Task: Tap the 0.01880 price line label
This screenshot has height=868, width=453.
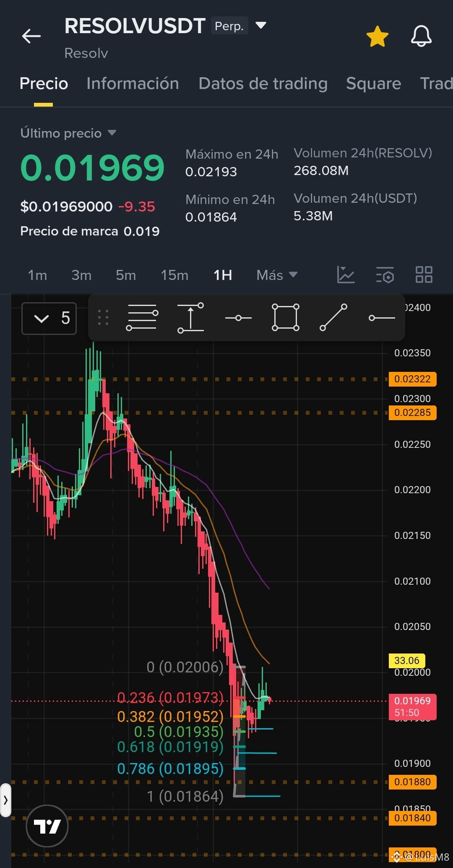Action: 412,782
